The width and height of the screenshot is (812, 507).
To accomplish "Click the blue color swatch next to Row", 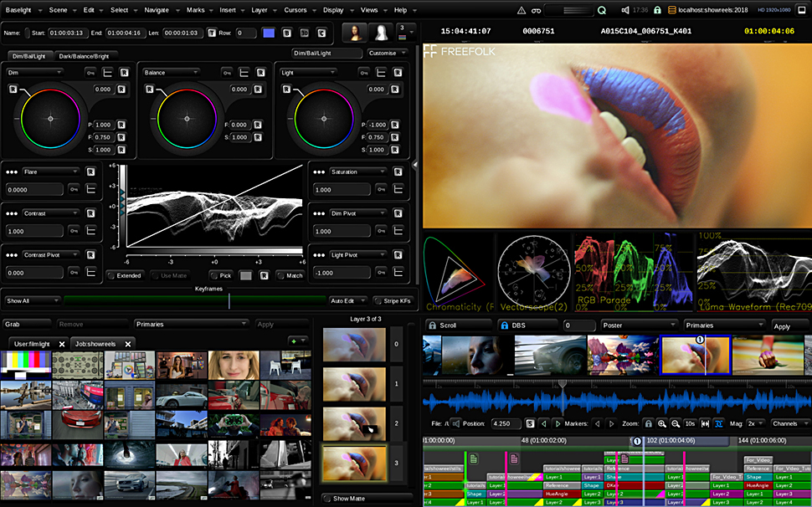I will (269, 33).
